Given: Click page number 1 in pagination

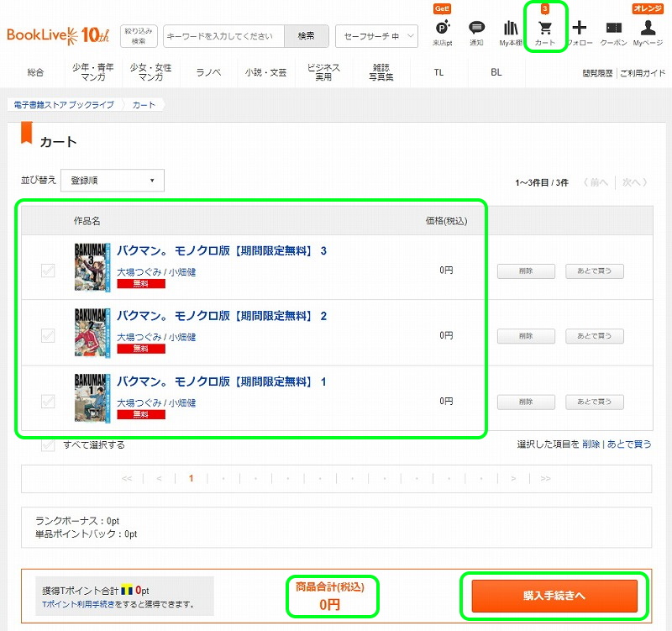Looking at the screenshot, I should point(192,478).
